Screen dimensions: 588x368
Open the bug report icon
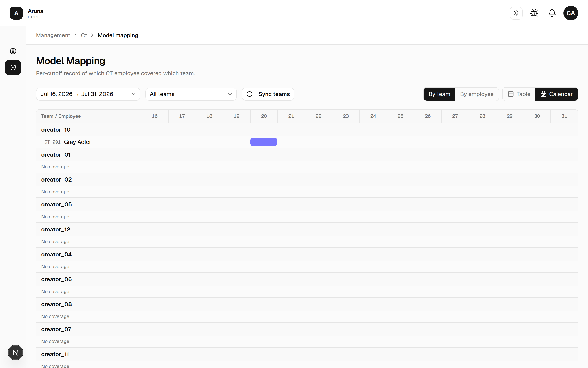pyautogui.click(x=534, y=13)
